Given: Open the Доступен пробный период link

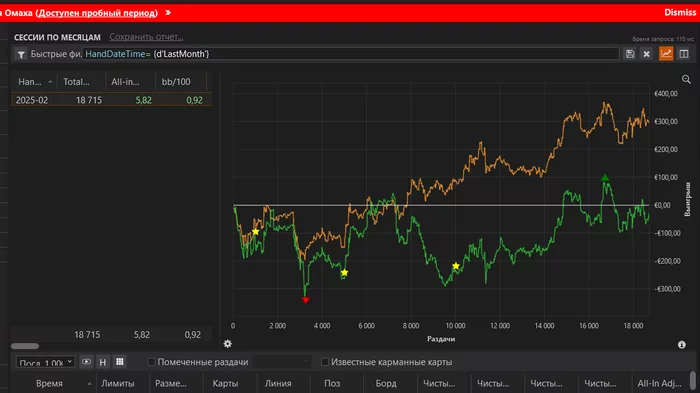Looking at the screenshot, I should (x=96, y=13).
